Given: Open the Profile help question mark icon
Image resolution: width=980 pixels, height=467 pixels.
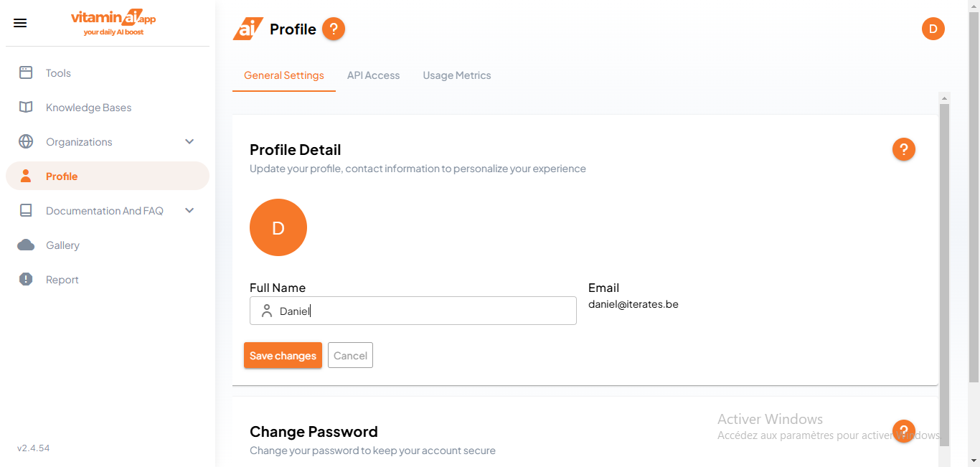Looking at the screenshot, I should click(x=334, y=29).
